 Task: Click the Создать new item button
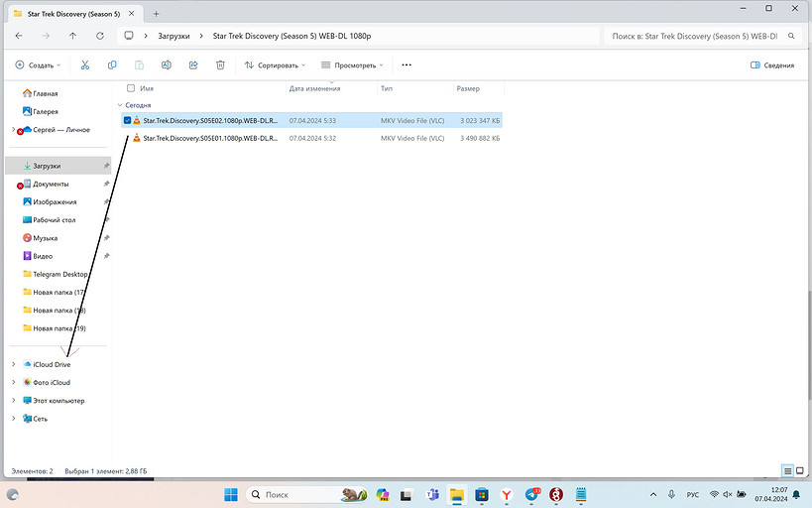point(38,65)
